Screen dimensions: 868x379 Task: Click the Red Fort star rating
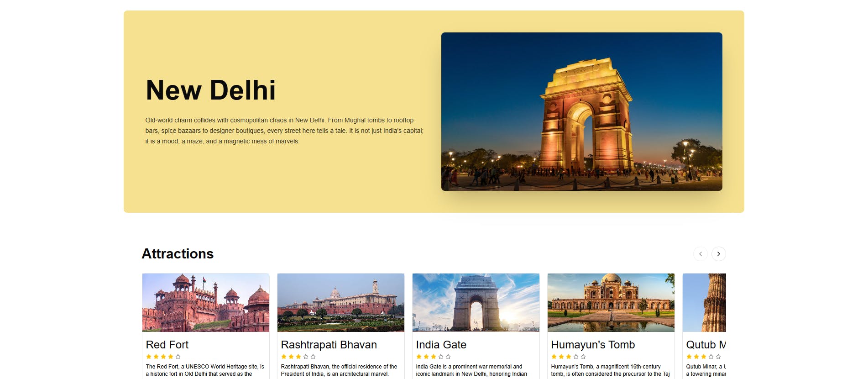tap(163, 357)
